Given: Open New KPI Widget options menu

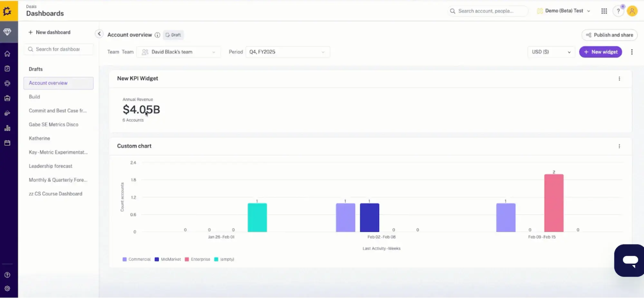Looking at the screenshot, I should pyautogui.click(x=619, y=79).
